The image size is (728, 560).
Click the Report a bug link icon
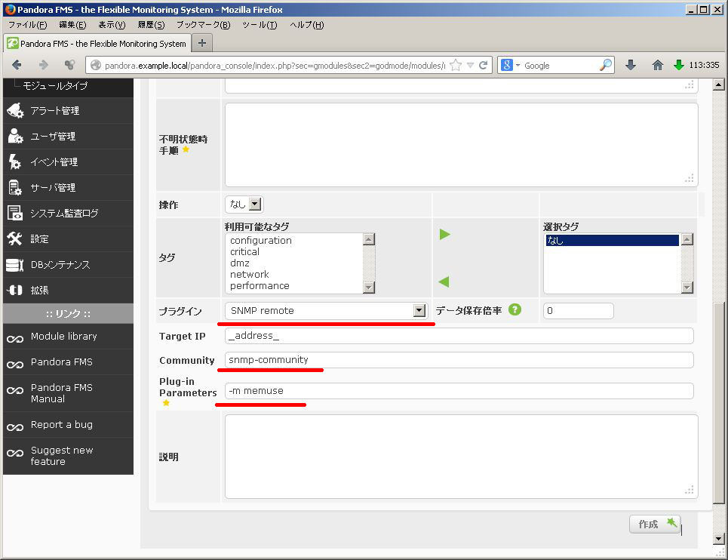click(15, 427)
